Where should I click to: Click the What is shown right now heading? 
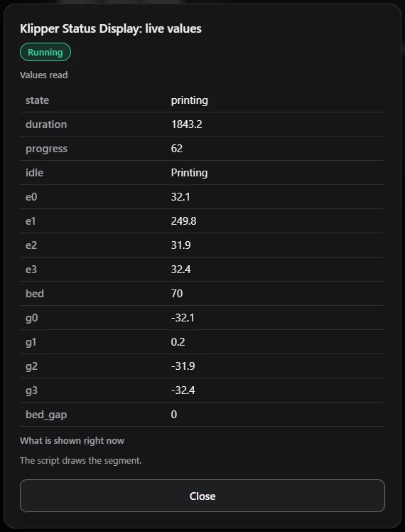[x=72, y=440]
